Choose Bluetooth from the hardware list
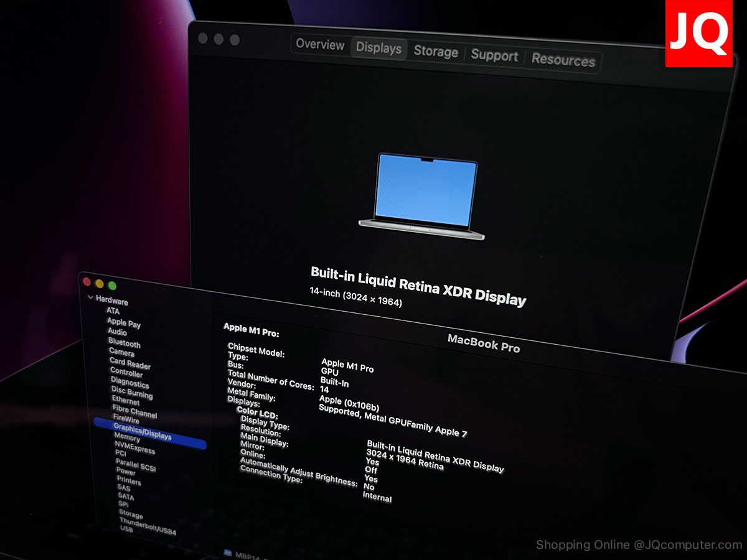This screenshot has height=560, width=747. (x=125, y=343)
